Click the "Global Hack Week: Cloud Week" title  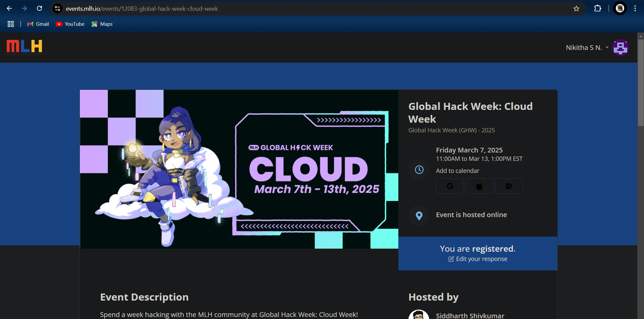(x=470, y=113)
